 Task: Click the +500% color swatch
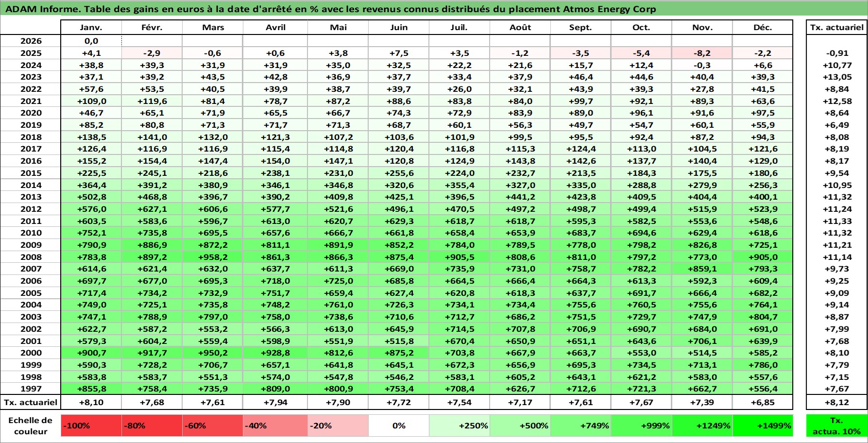coord(520,426)
